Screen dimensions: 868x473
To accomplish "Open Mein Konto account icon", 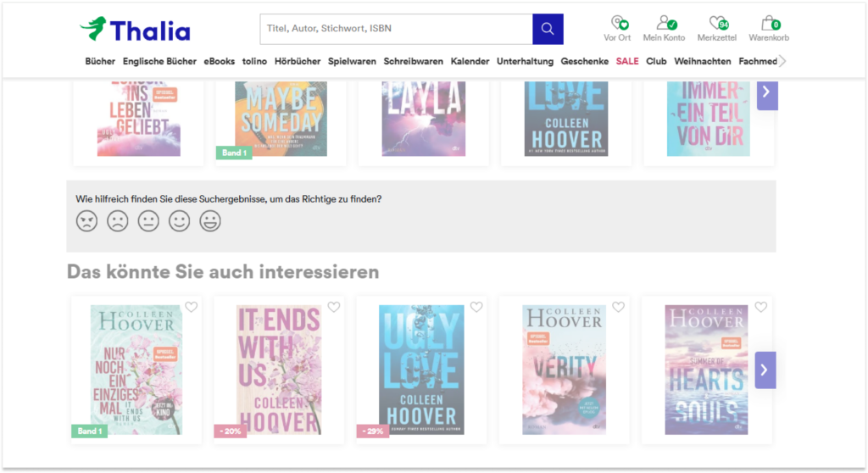I will point(664,29).
